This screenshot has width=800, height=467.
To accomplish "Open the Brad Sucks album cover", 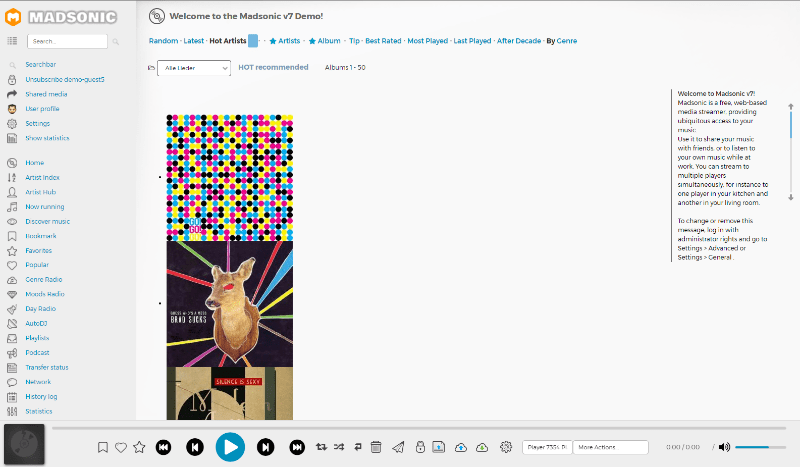I will [230, 304].
